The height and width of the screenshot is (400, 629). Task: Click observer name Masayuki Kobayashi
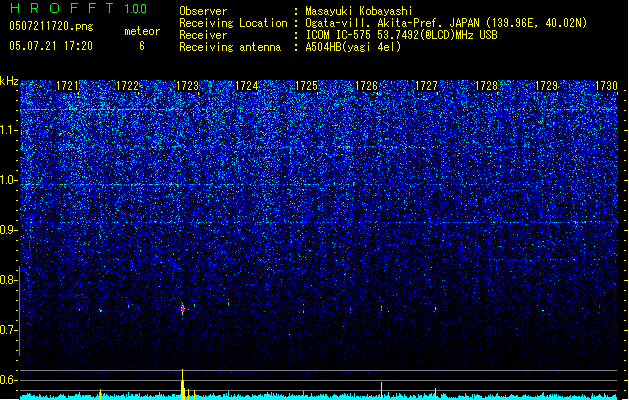point(359,11)
